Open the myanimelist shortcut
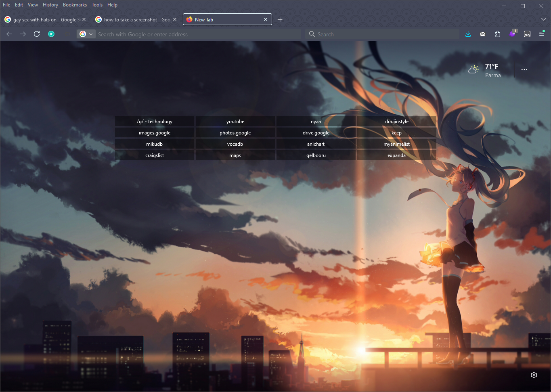The image size is (551, 392). click(397, 144)
